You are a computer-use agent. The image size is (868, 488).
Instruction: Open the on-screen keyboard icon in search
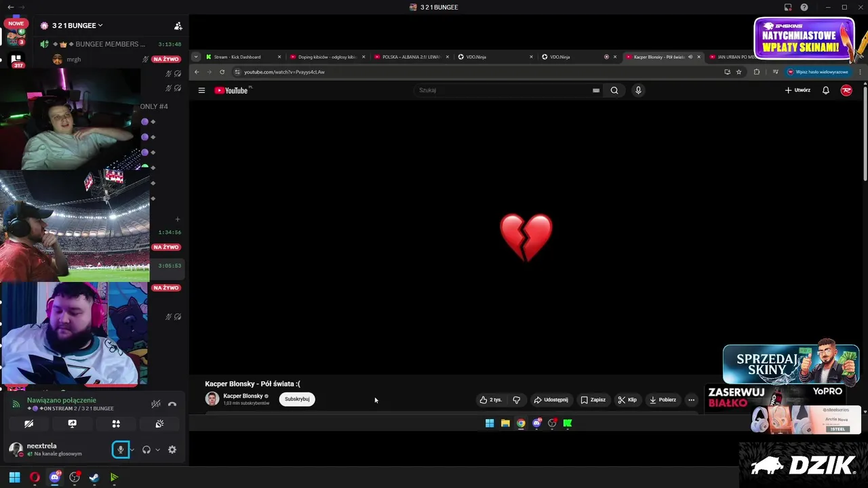[x=596, y=90]
